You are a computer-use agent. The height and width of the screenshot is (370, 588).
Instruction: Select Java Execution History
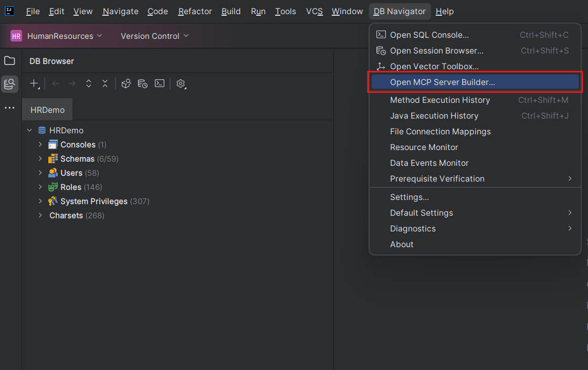click(x=475, y=116)
